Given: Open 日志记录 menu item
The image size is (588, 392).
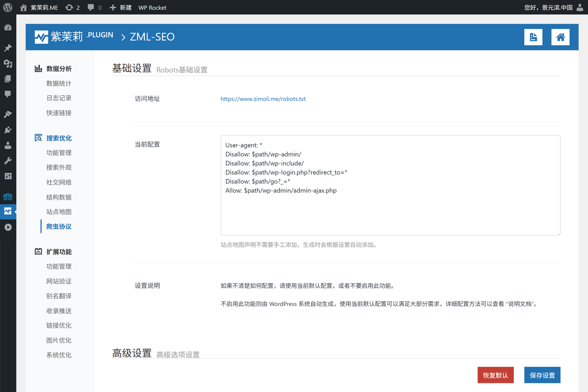Looking at the screenshot, I should point(59,98).
